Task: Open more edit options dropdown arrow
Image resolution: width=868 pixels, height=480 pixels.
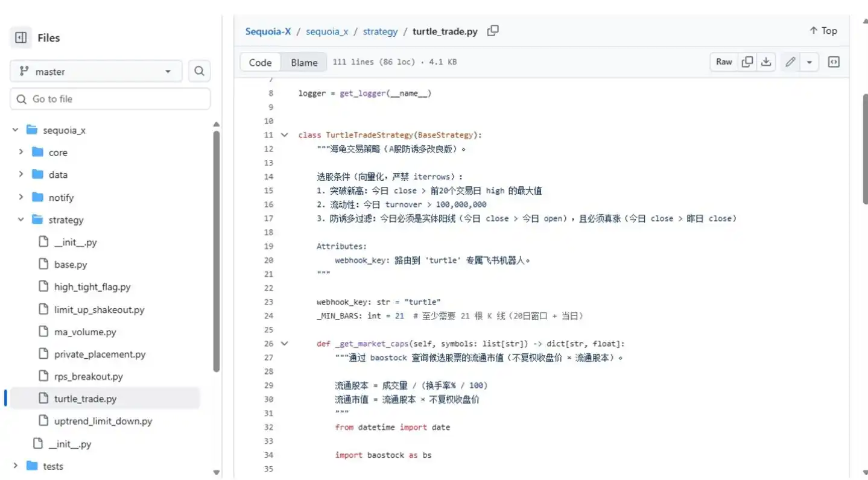Action: click(809, 62)
